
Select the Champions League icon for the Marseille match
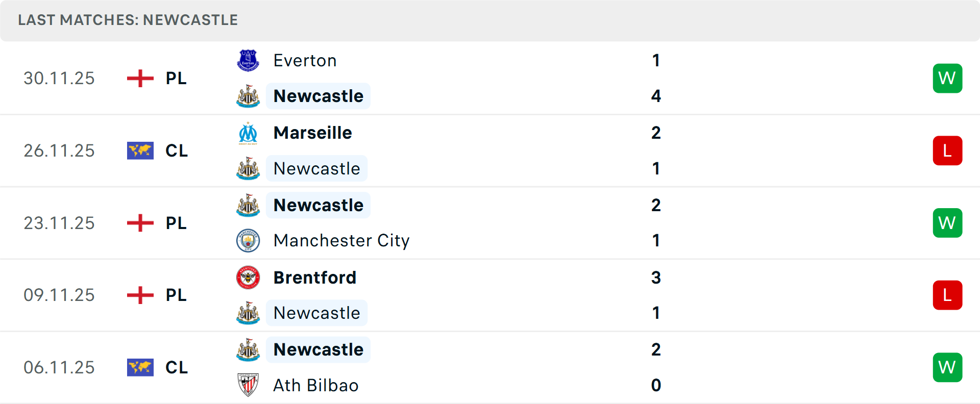(x=140, y=150)
